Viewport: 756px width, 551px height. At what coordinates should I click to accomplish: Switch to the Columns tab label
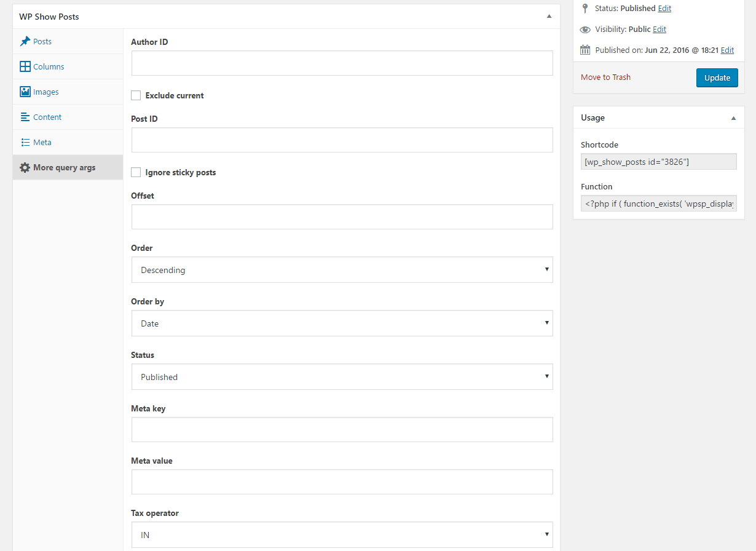(49, 66)
